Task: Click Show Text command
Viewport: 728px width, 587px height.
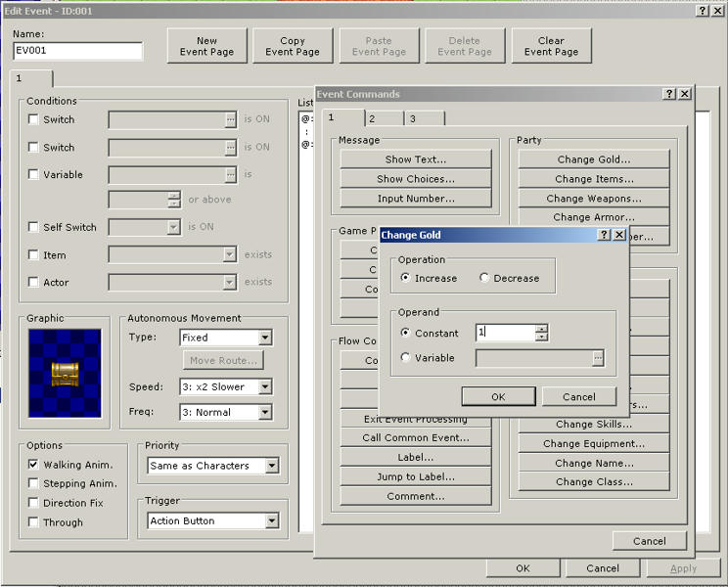Action: coord(416,159)
